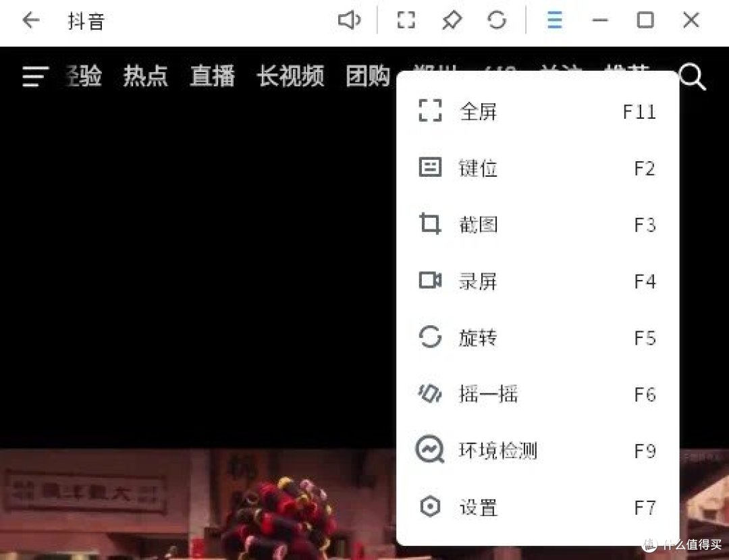
Task: Enter fullscreen from the title bar icon
Action: point(406,20)
